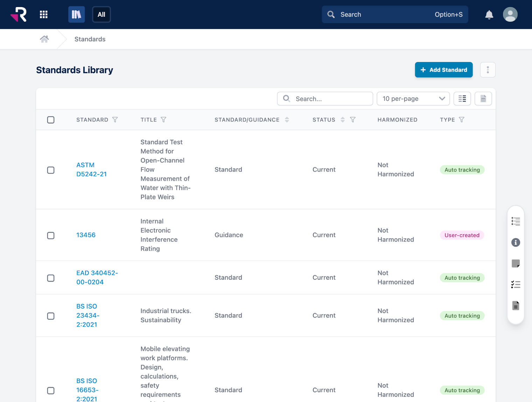Screen dimensions: 532x402
Task: Open the apps grid icon in top navbar
Action: (x=44, y=14)
